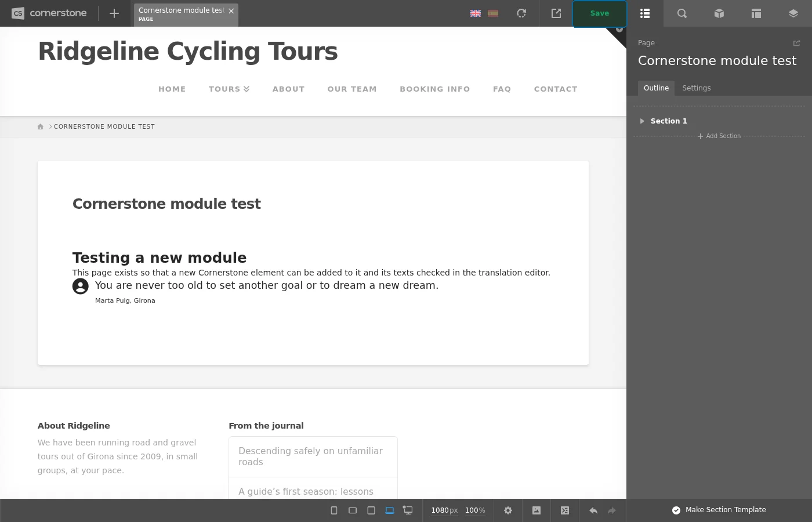812x522 pixels.
Task: Make Section Template
Action: tap(719, 510)
